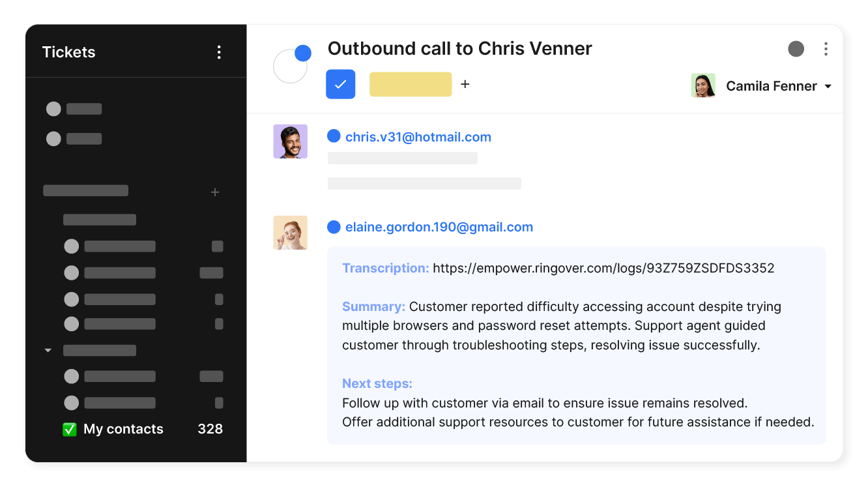Click the 328 contacts counter
Viewport: 868px width, 487px height.
coord(211,429)
